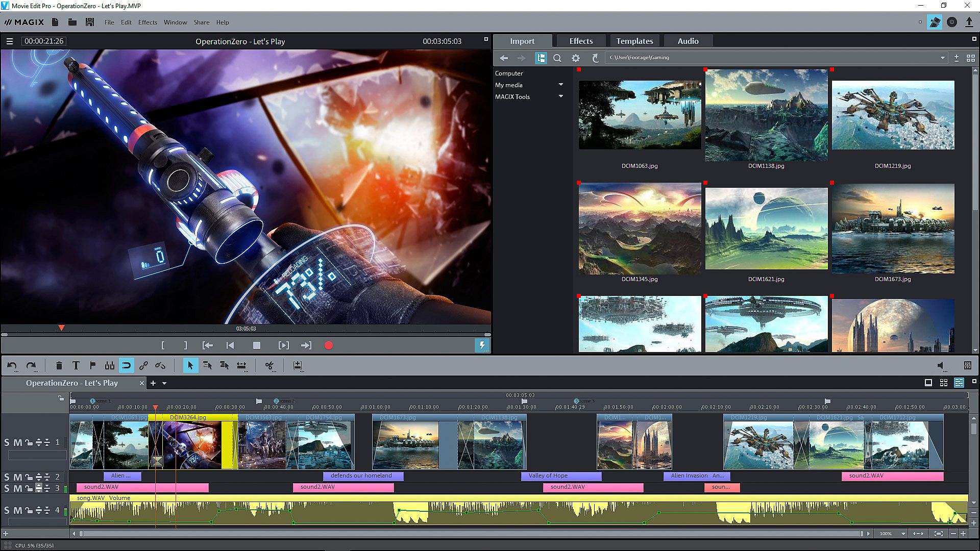Click the audio mixer icon in toolbar
This screenshot has height=551, width=980.
pos(109,365)
